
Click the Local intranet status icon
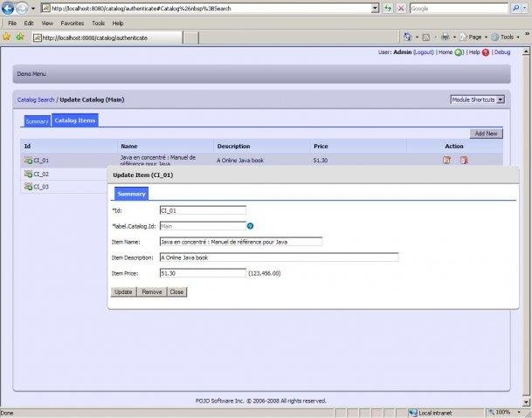point(413,413)
